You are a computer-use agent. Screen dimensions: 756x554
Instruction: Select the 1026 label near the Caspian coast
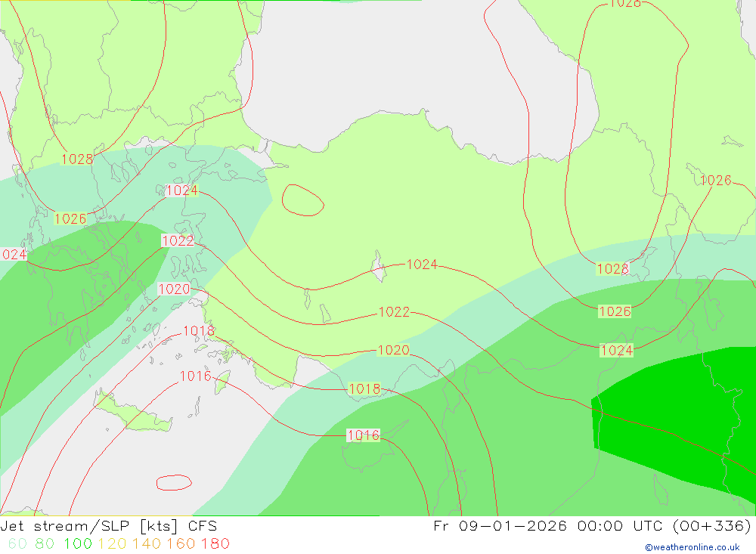tap(715, 181)
